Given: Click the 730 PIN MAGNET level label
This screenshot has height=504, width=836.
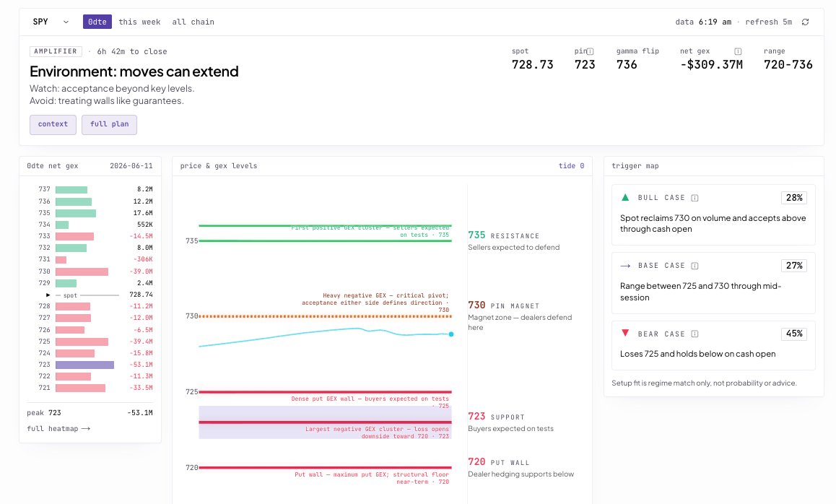Looking at the screenshot, I should pos(503,305).
